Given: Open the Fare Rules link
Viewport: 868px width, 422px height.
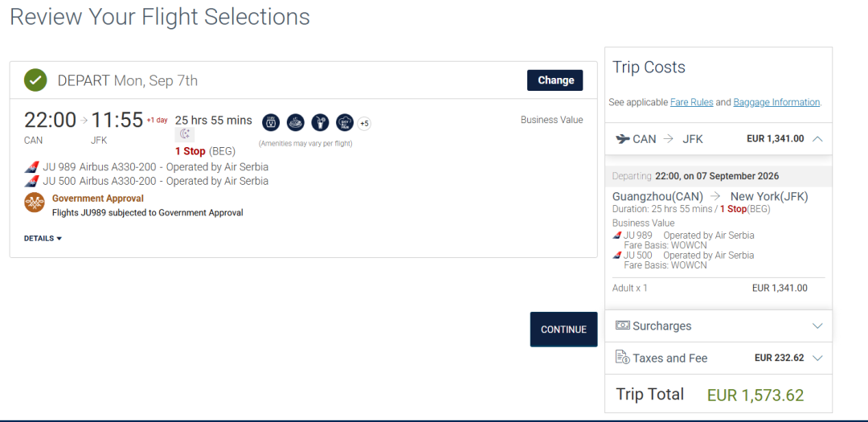Looking at the screenshot, I should [691, 103].
